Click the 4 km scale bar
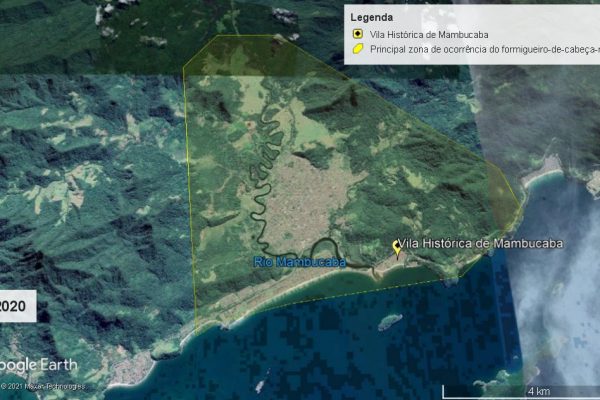This screenshot has width=600, height=400. coord(540,390)
